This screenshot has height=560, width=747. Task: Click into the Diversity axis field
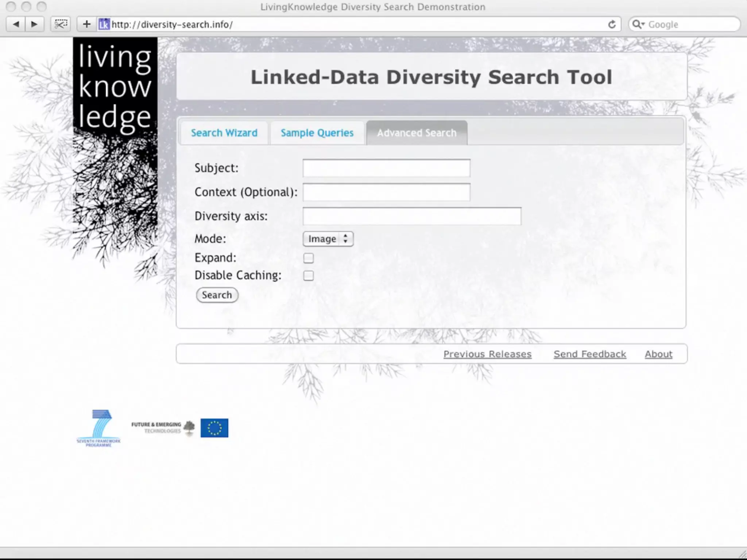tap(411, 216)
